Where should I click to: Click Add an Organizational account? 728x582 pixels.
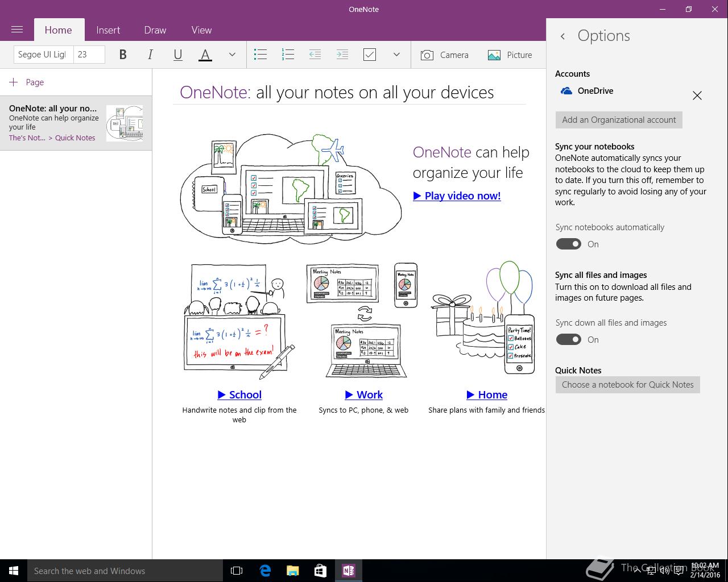(619, 120)
